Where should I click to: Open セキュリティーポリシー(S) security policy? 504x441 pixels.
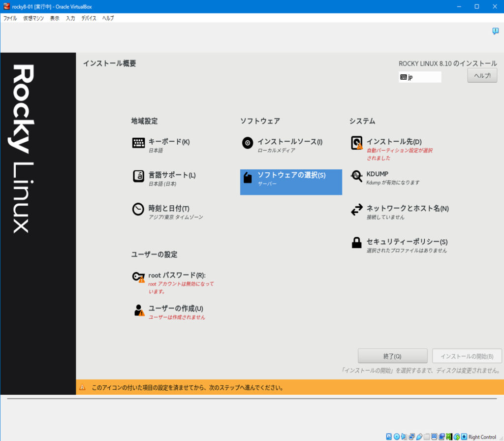(x=399, y=245)
